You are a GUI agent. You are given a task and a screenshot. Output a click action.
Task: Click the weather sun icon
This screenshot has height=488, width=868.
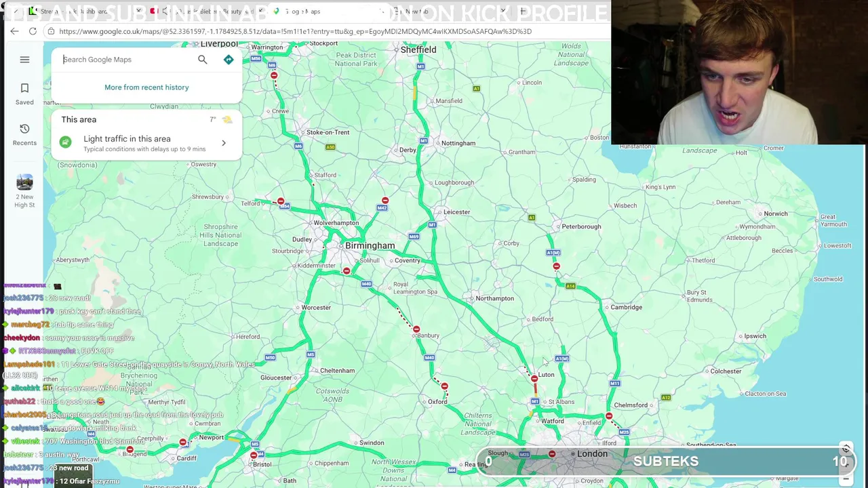[226, 119]
